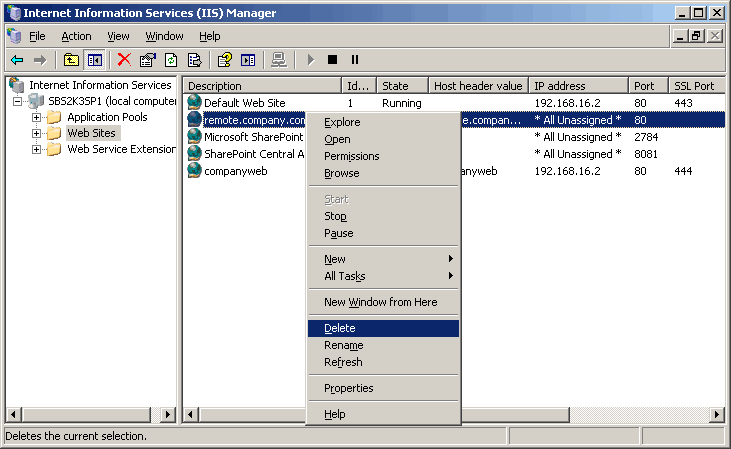Open the File menu
This screenshot has height=449, width=731.
(x=37, y=36)
